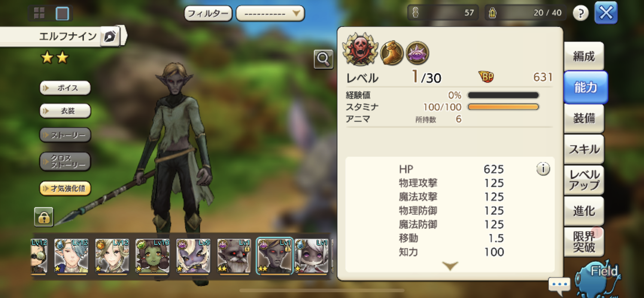Switch to the grid view layout

39,13
